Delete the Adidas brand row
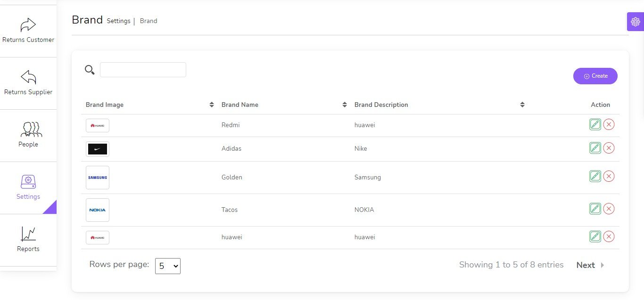 pyautogui.click(x=609, y=148)
